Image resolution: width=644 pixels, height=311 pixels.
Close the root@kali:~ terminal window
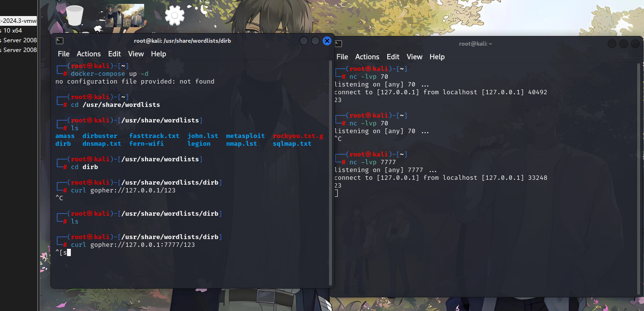click(635, 44)
